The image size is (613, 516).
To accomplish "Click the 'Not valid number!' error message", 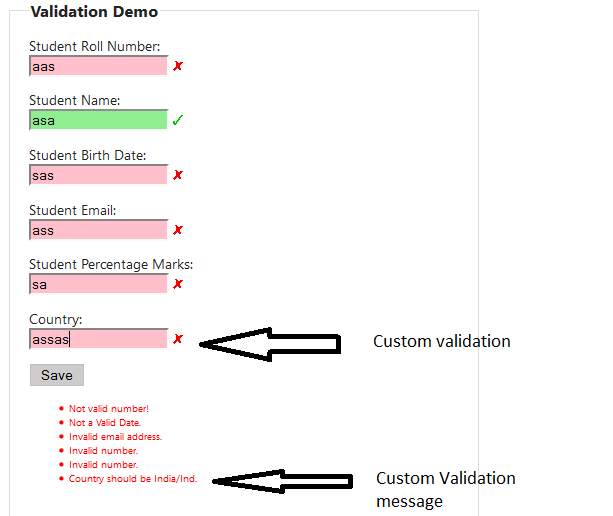I will click(108, 409).
